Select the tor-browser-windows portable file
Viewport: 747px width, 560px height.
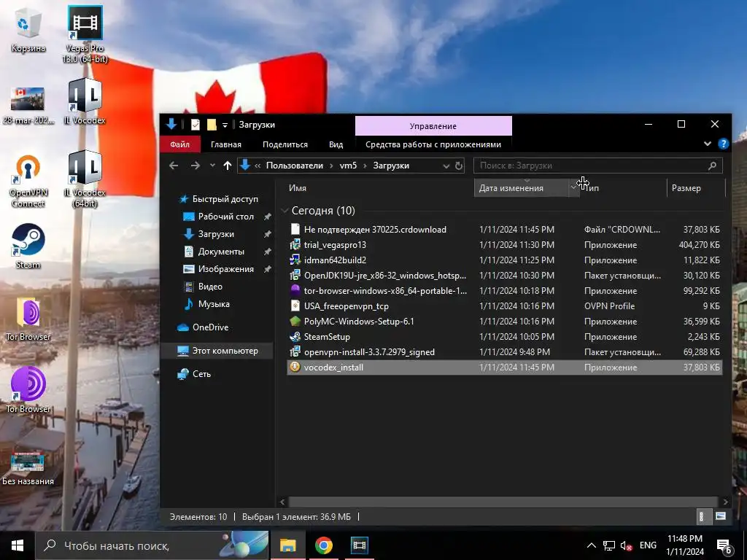point(505,290)
